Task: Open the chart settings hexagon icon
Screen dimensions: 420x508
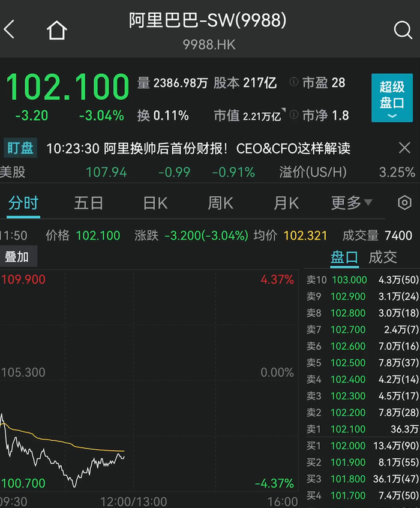Action: tap(404, 203)
